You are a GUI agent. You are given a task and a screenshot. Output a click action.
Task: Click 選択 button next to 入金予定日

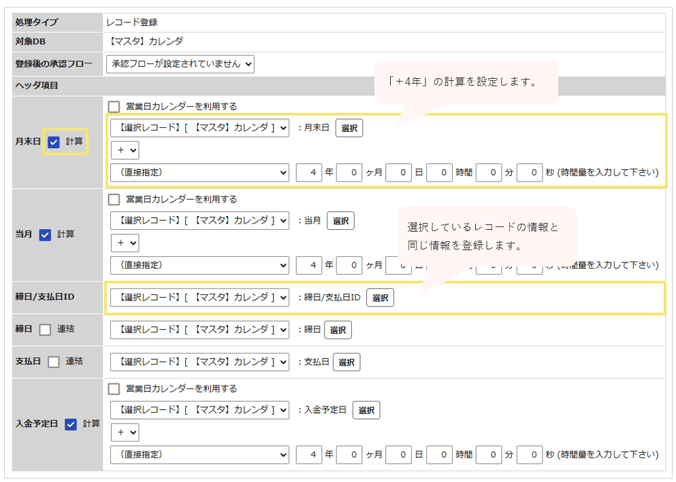366,410
